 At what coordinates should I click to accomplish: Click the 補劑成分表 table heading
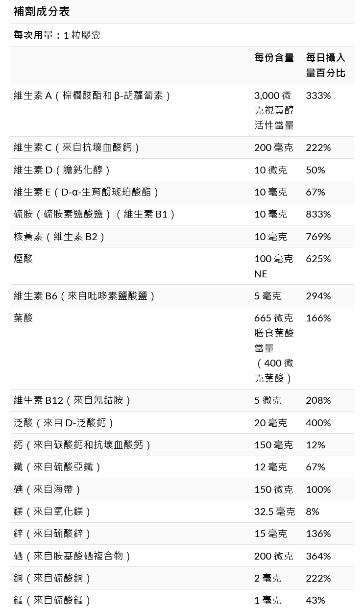pos(42,11)
